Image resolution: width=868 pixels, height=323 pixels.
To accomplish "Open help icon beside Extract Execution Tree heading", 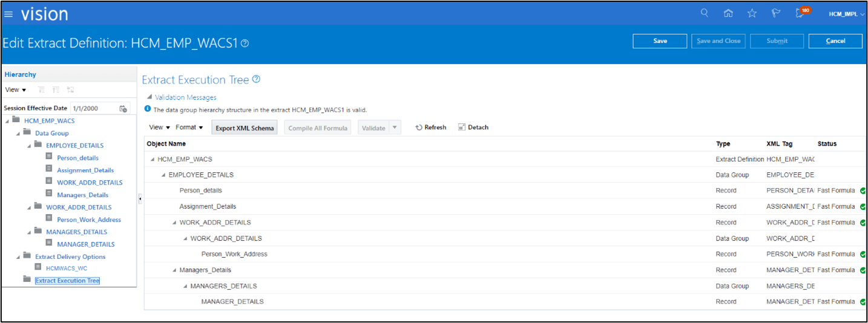I will [x=256, y=79].
